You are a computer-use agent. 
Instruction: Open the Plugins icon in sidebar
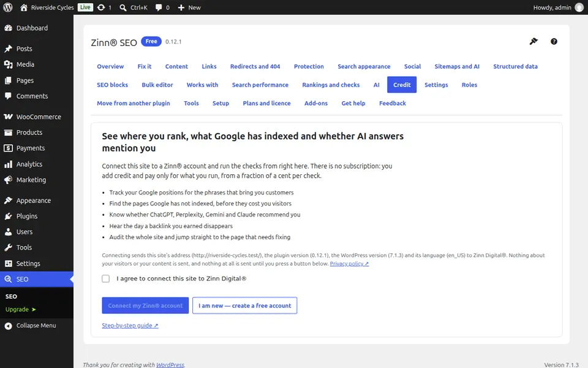(8, 217)
